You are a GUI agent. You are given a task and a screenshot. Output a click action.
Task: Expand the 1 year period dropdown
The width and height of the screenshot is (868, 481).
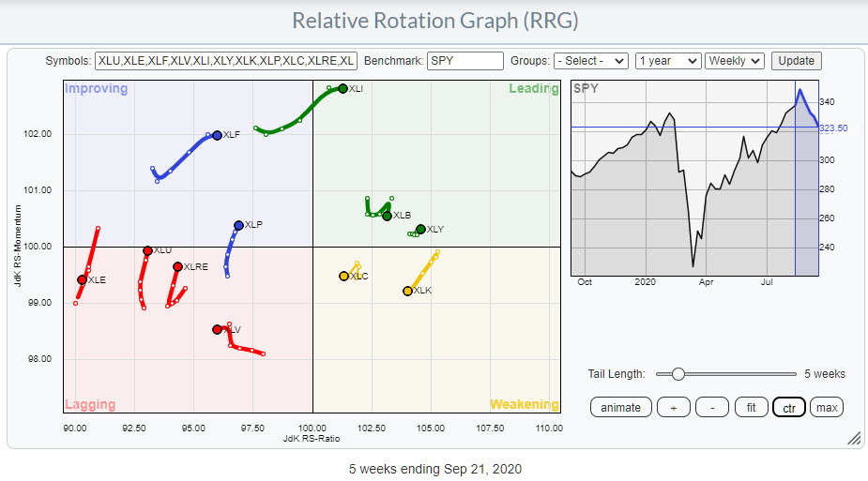point(667,61)
